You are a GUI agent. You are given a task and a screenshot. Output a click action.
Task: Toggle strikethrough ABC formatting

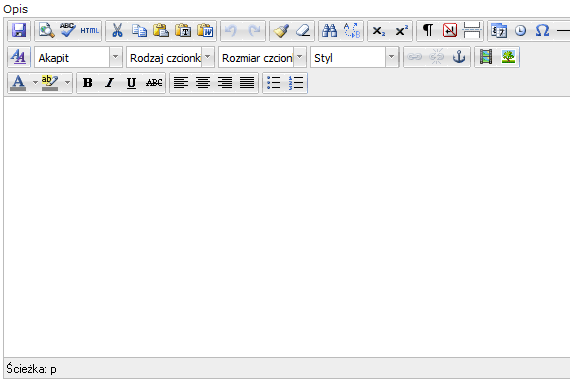pos(154,83)
